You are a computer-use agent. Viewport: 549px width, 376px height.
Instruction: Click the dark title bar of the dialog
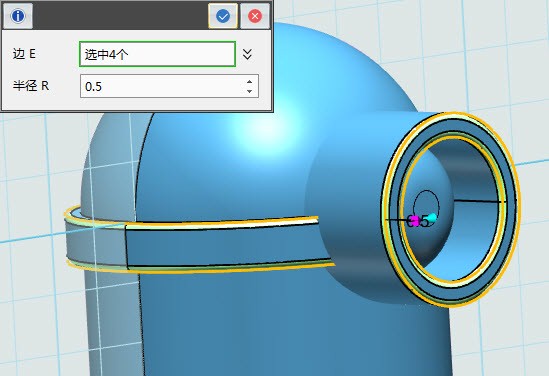pyautogui.click(x=120, y=16)
